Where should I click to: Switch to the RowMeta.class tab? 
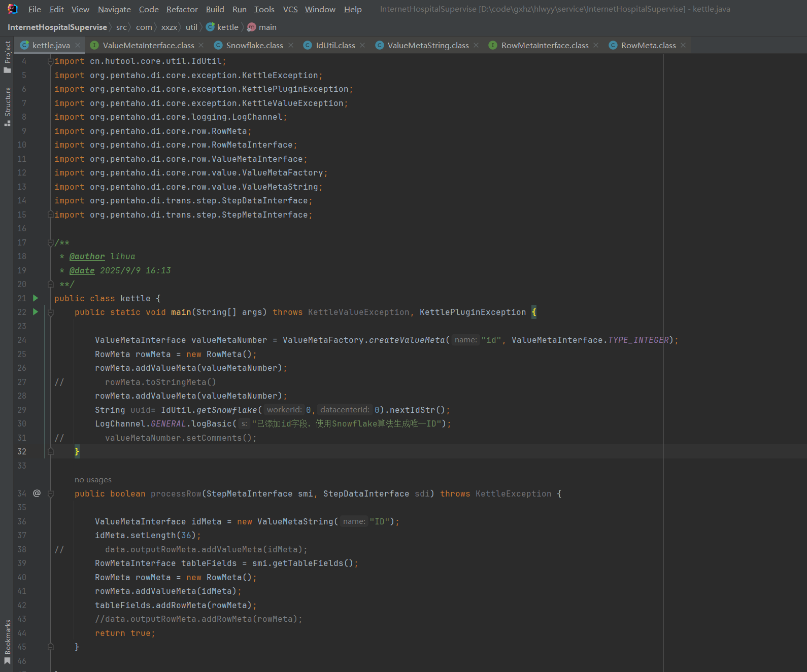click(x=648, y=45)
